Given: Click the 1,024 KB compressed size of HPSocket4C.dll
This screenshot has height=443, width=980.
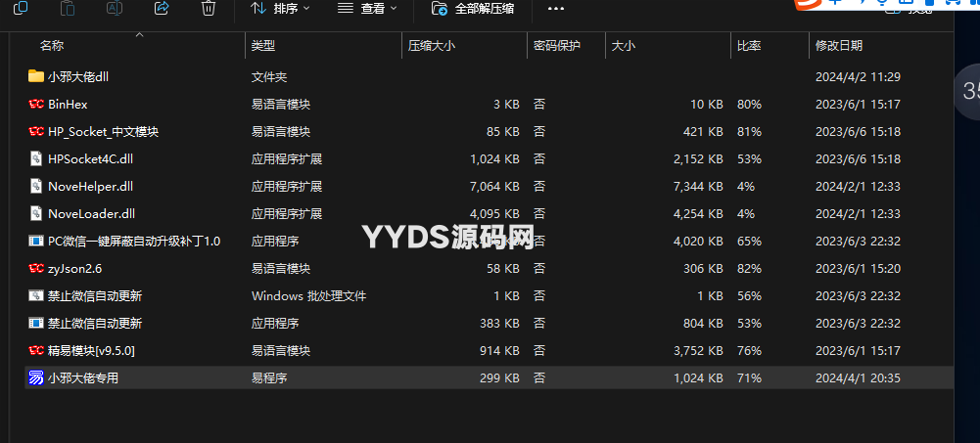Looking at the screenshot, I should click(494, 159).
